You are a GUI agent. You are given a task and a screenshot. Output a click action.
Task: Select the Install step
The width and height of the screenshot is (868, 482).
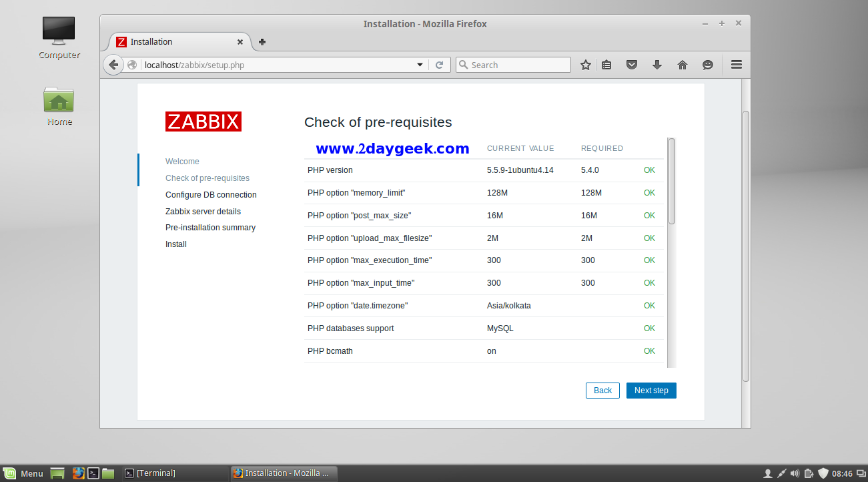176,244
